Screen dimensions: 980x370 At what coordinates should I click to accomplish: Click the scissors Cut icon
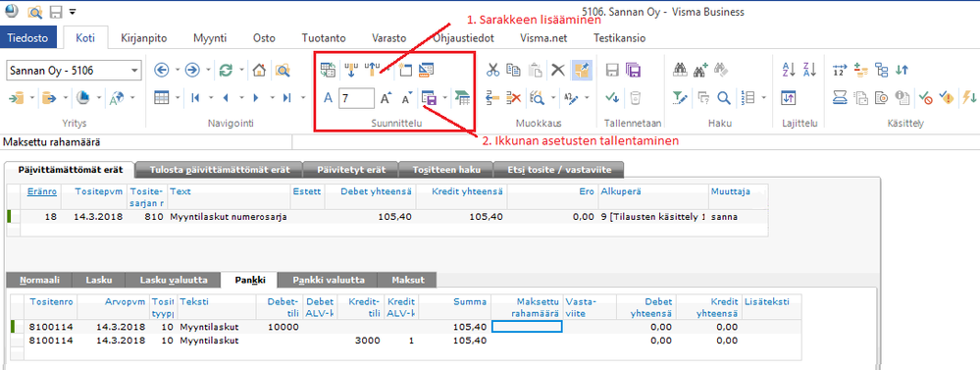coord(493,70)
